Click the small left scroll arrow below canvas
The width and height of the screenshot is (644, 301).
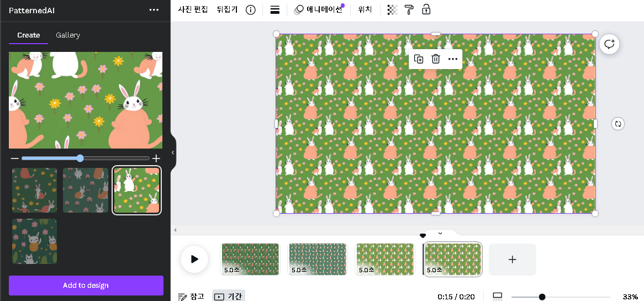176,230
